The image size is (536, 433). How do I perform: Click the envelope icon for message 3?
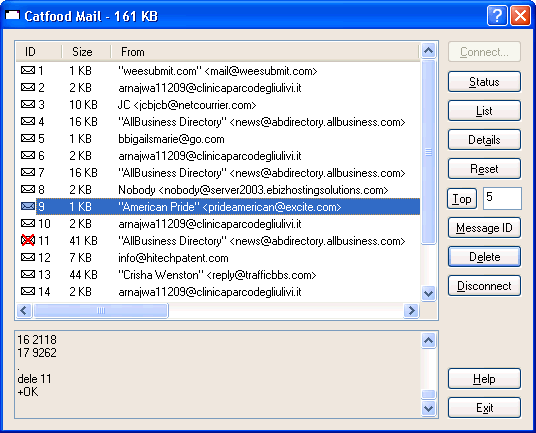28,105
